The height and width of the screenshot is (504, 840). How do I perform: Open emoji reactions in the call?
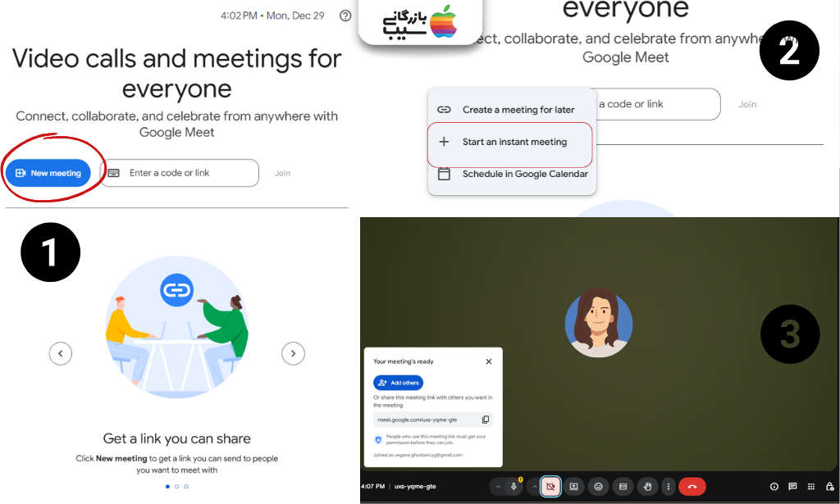[x=598, y=486]
